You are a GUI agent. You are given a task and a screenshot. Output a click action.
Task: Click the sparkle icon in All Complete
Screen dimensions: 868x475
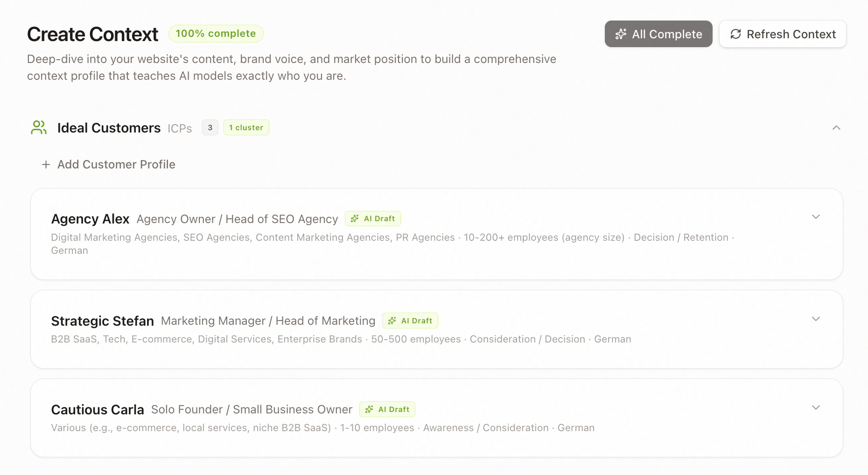pyautogui.click(x=621, y=34)
